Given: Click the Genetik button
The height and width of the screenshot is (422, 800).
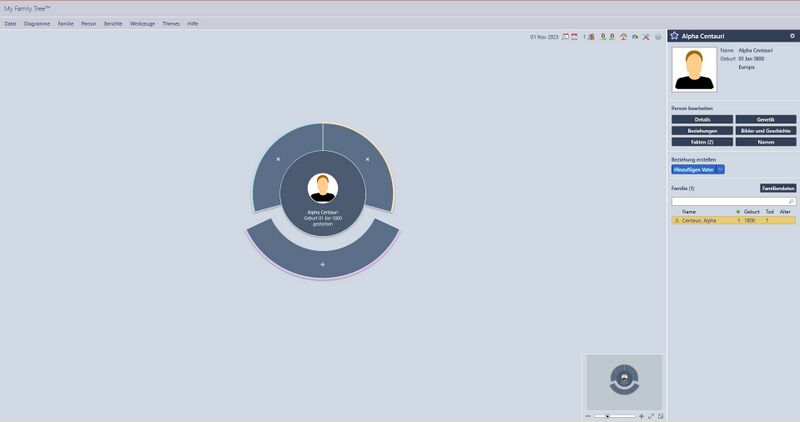Looking at the screenshot, I should pos(765,119).
